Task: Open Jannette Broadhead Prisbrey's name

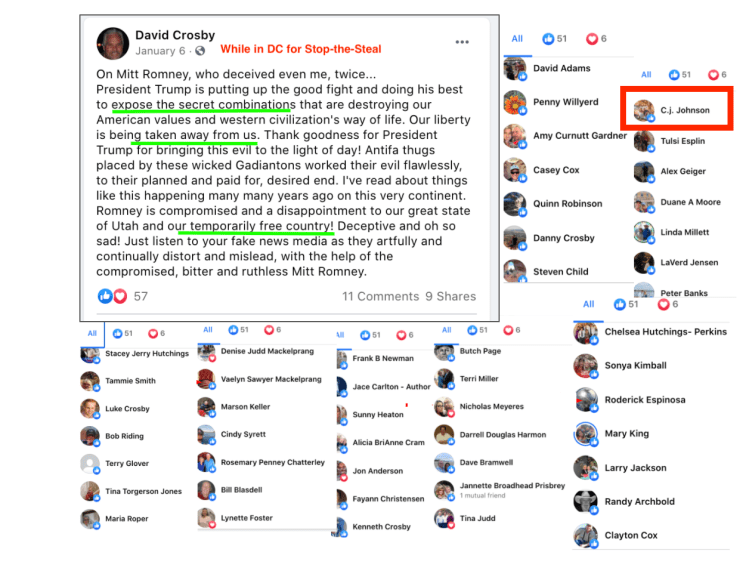Action: click(x=512, y=486)
